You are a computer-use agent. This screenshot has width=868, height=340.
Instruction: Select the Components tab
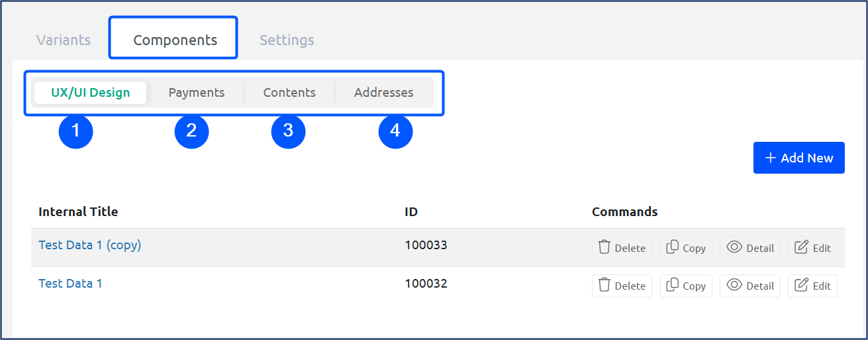pyautogui.click(x=175, y=40)
